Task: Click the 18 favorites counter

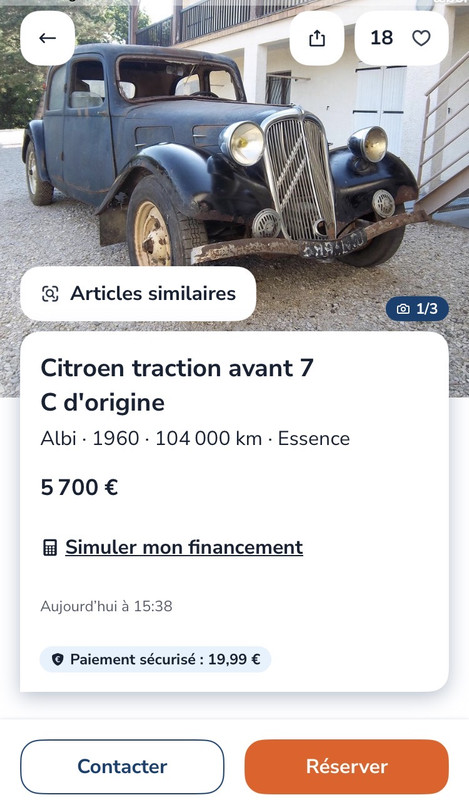Action: point(382,38)
